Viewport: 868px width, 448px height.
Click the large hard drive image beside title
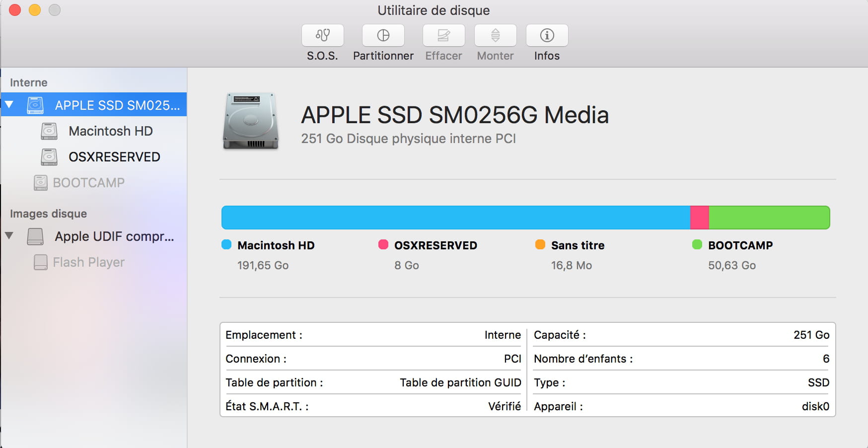click(251, 121)
